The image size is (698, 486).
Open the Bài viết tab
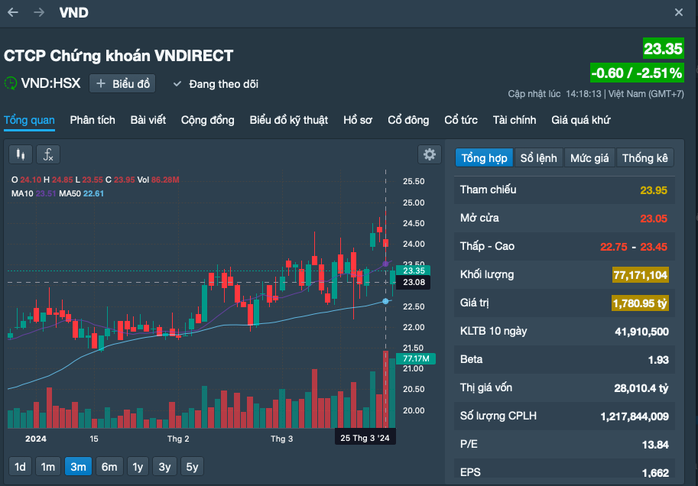pyautogui.click(x=148, y=120)
